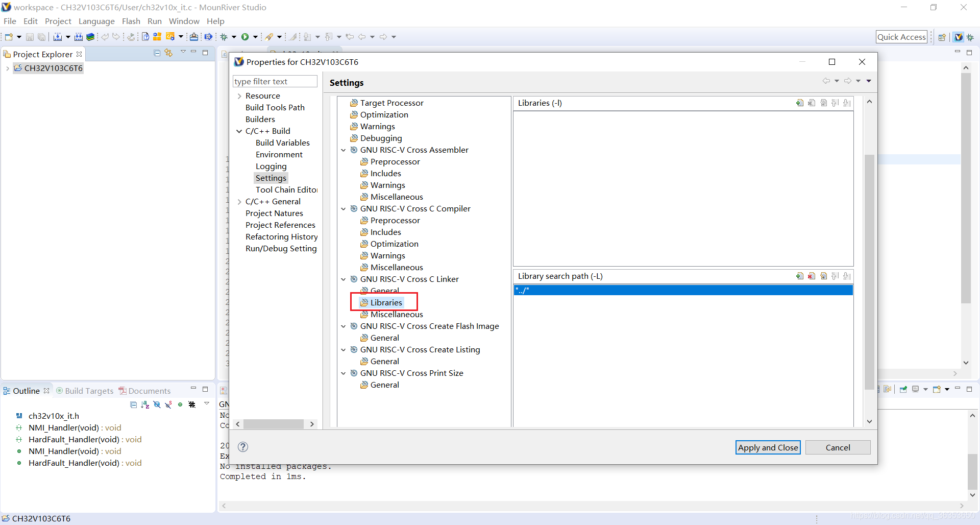Select the "../" library search path entry
980x525 pixels.
(683, 290)
